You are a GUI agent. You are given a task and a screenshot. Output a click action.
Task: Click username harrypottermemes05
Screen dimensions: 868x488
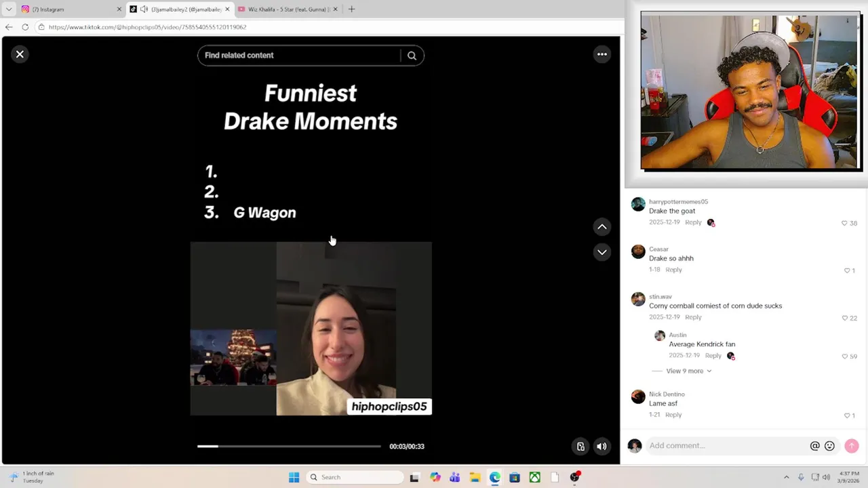click(678, 201)
